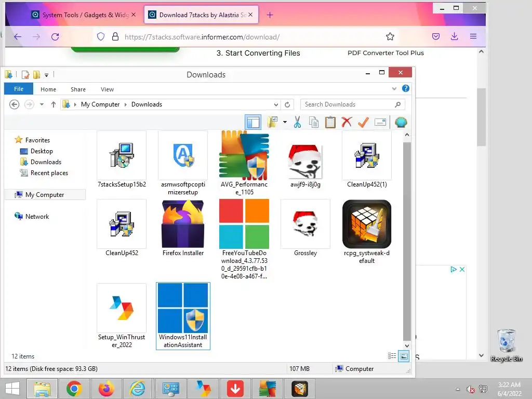
Task: Switch to Details view icon
Action: tap(392, 356)
